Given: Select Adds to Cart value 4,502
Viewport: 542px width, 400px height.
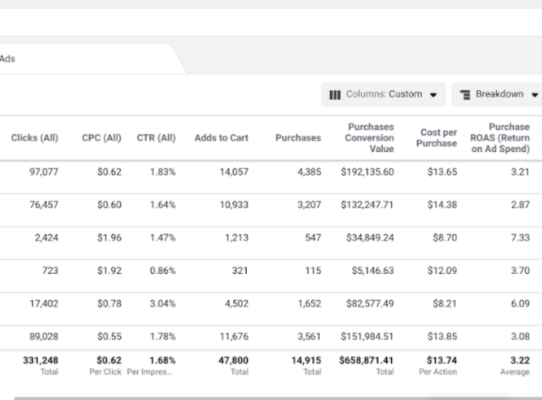Looking at the screenshot, I should pos(237,304).
